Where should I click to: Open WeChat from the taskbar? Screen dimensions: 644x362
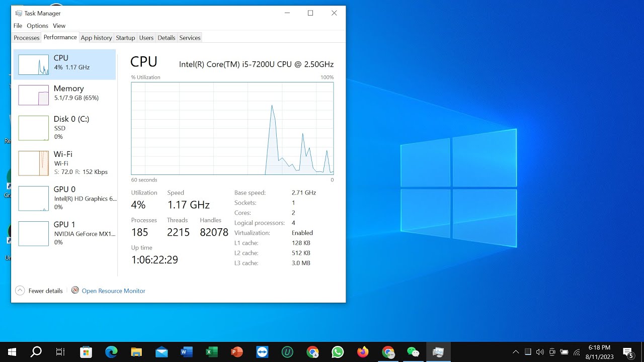coord(413,352)
